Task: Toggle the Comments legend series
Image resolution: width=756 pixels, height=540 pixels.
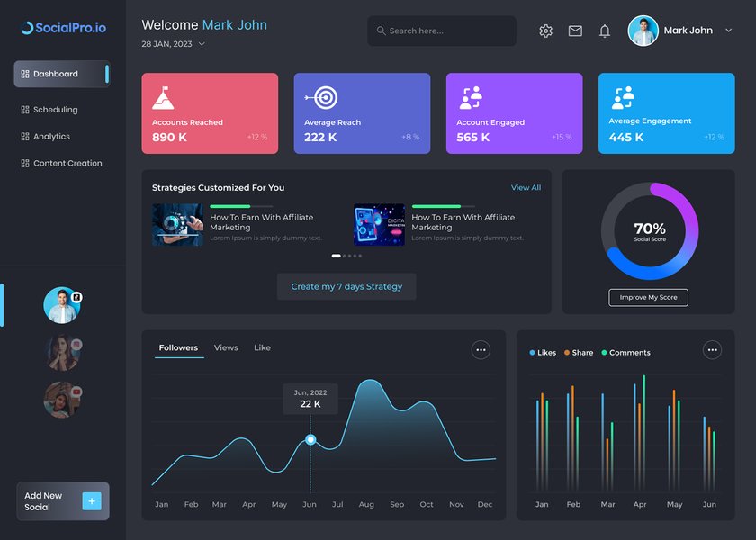Action: (x=625, y=353)
